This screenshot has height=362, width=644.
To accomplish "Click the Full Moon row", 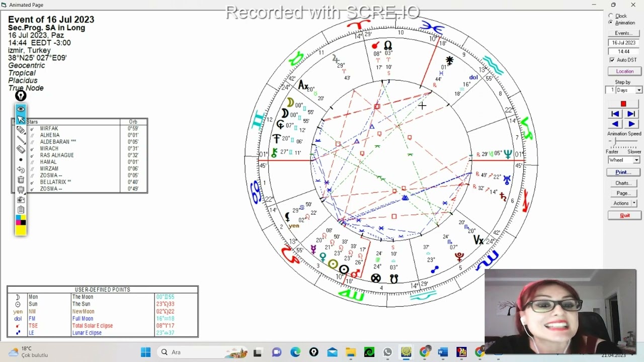I will (103, 318).
